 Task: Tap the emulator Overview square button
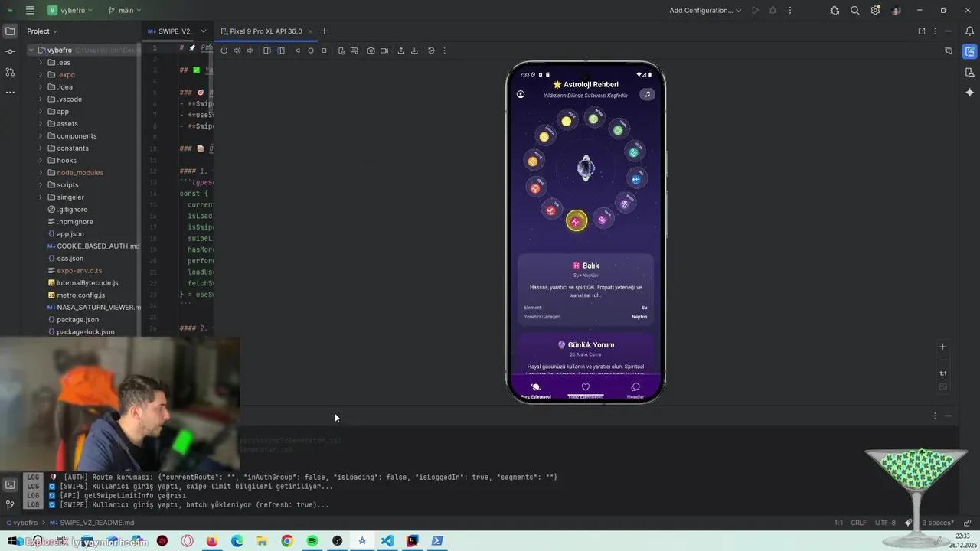324,51
